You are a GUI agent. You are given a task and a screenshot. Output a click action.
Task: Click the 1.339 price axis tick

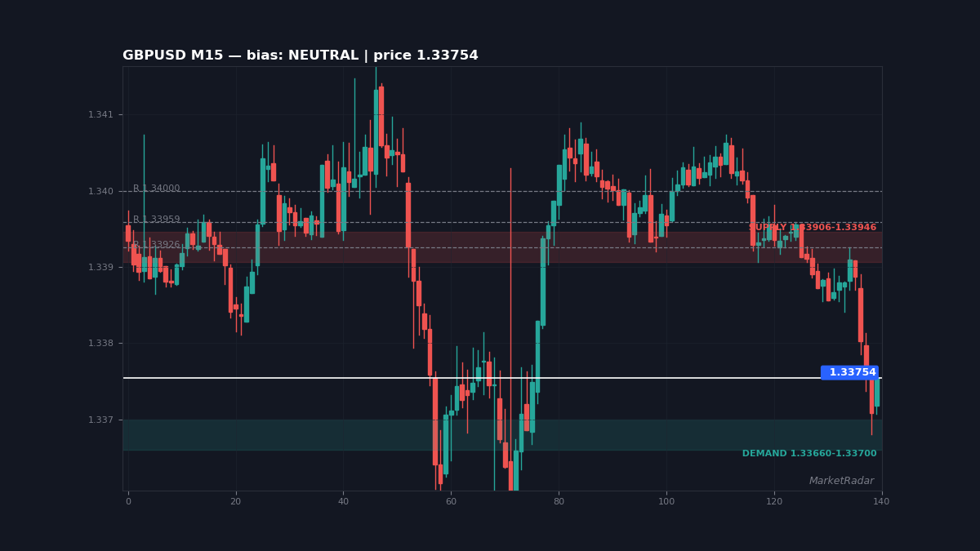click(100, 267)
